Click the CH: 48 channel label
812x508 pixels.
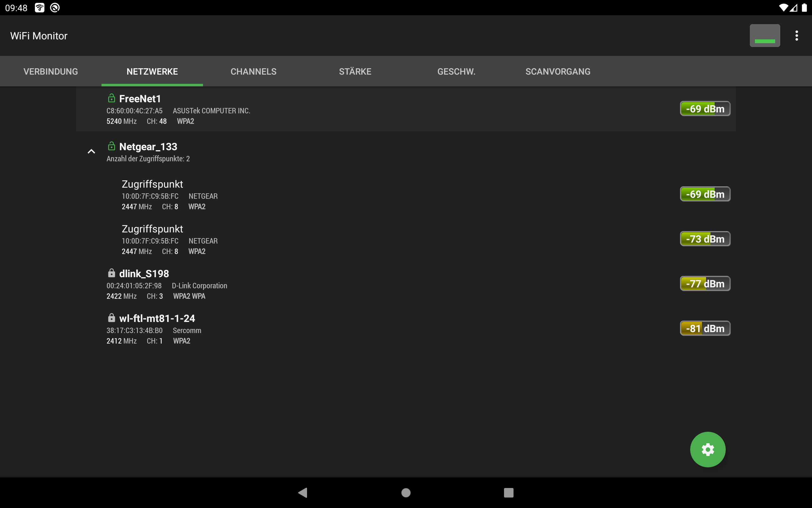click(x=156, y=121)
